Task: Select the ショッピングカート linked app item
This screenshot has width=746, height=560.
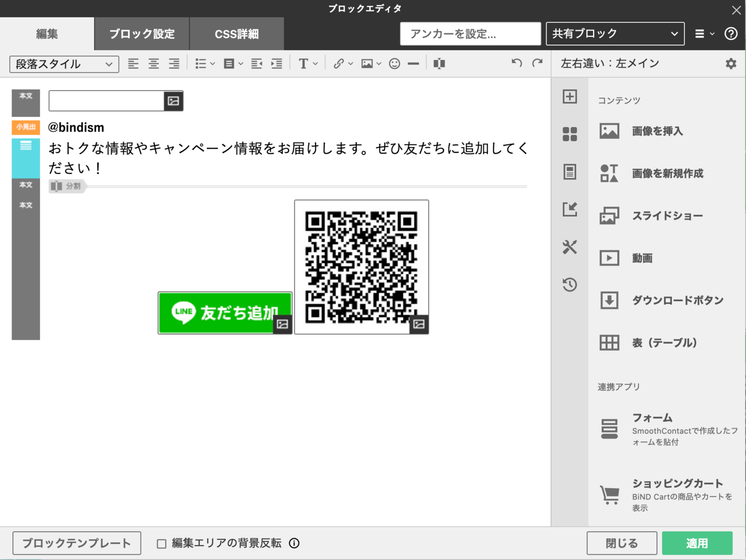Action: (667, 495)
